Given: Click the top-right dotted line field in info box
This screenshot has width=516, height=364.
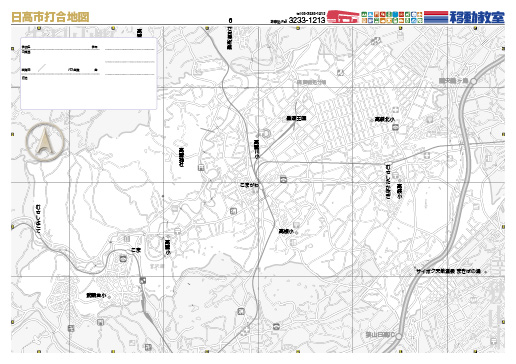Looking at the screenshot, I should pyautogui.click(x=130, y=49).
